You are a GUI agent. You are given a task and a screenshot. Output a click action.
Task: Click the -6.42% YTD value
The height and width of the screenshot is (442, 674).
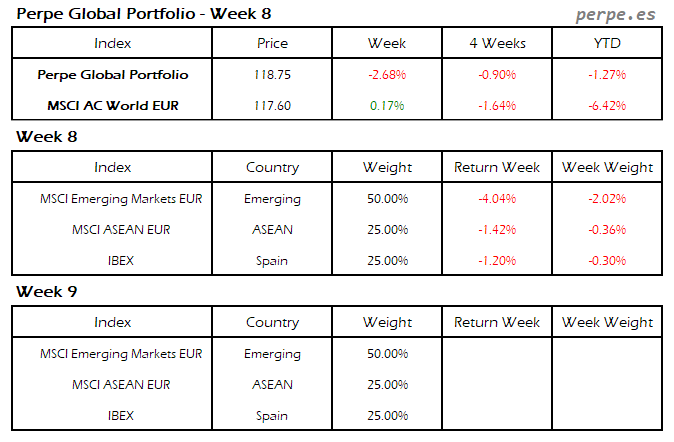coord(608,105)
